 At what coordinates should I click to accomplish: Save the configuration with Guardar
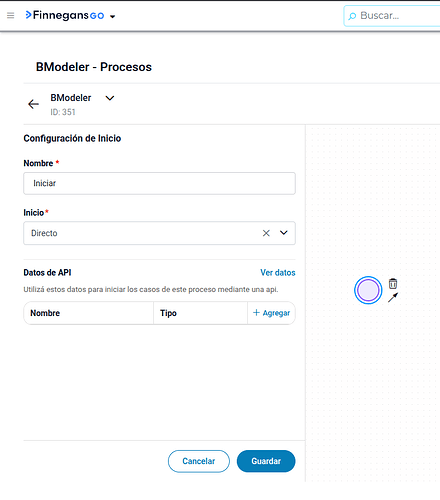266,461
